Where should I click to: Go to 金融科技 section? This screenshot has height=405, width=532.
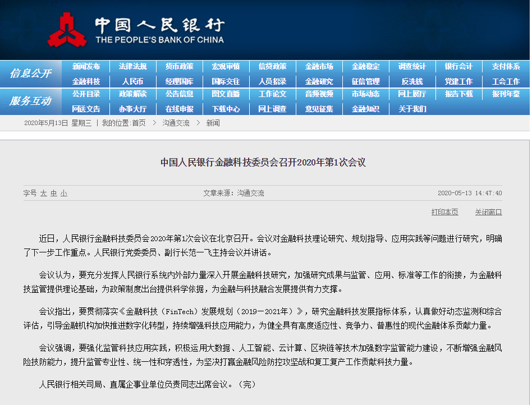pyautogui.click(x=86, y=81)
